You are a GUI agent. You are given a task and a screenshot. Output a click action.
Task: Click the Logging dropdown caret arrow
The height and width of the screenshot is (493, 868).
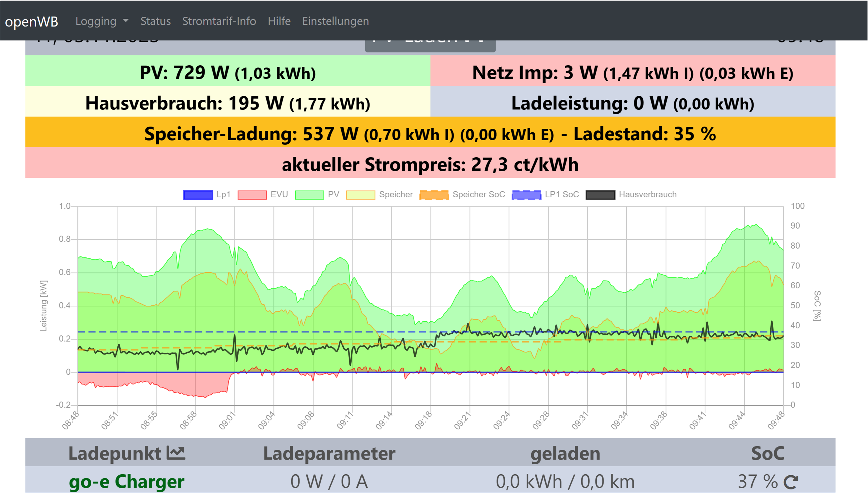[126, 21]
